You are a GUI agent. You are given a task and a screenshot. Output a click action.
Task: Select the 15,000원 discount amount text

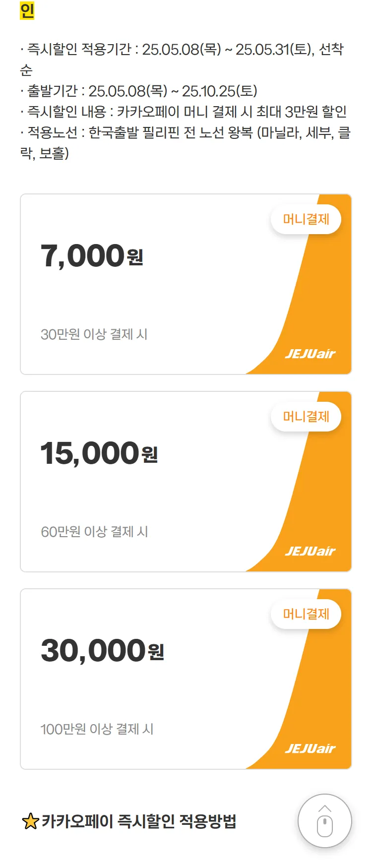(x=99, y=453)
